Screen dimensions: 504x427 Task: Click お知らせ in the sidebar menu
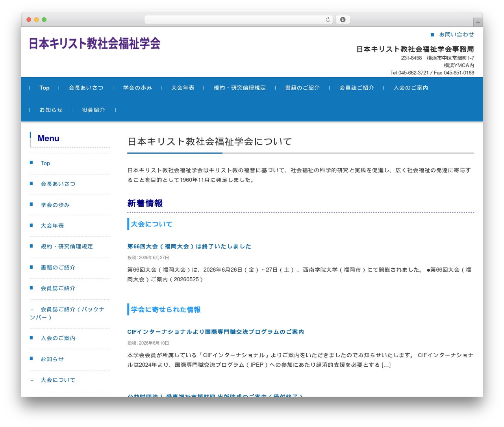(x=52, y=359)
